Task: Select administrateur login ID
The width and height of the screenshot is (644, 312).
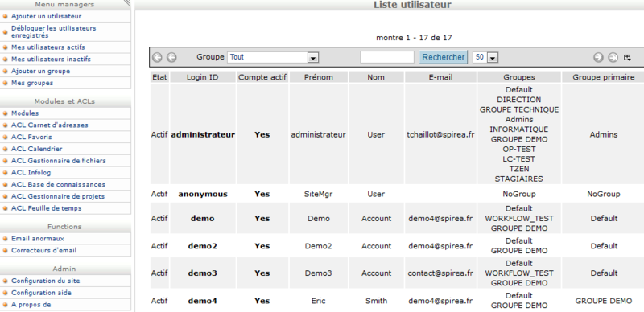Action: click(203, 134)
